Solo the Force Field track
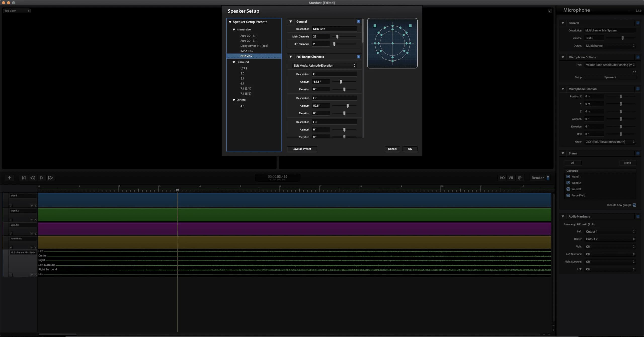Viewport: 644px width, 337px height. [36, 247]
